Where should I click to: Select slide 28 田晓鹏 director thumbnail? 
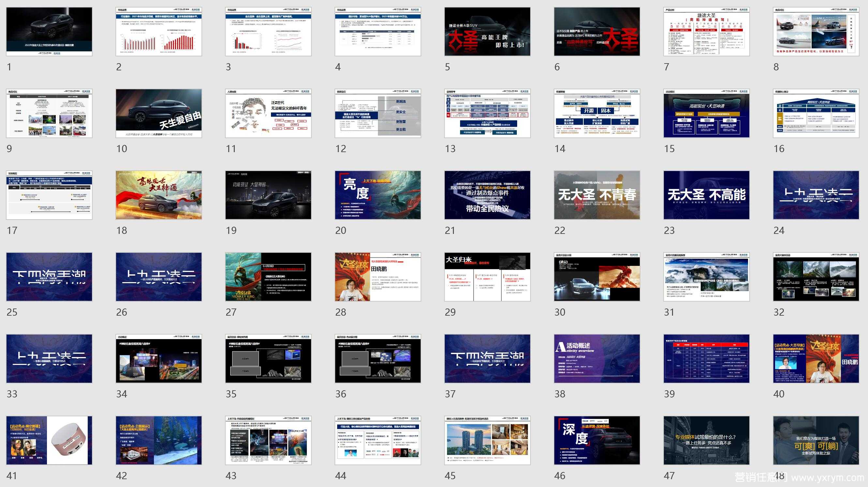378,277
